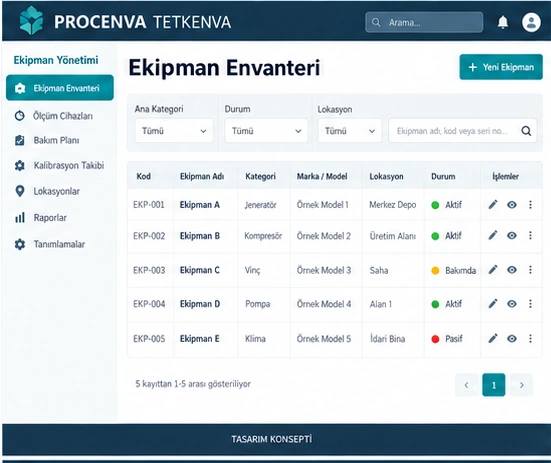Viewport: 551px width, 463px height.
Task: Click the search icon in the equipment filter
Action: click(526, 131)
